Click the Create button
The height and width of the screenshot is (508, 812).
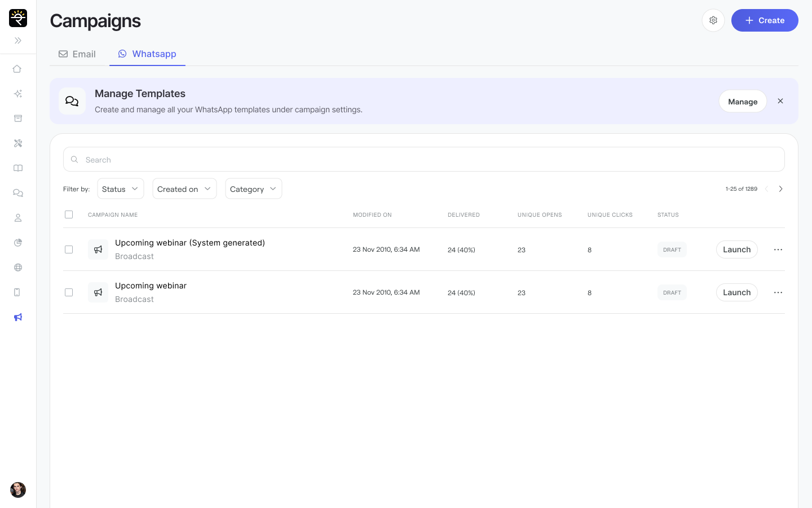coord(764,20)
